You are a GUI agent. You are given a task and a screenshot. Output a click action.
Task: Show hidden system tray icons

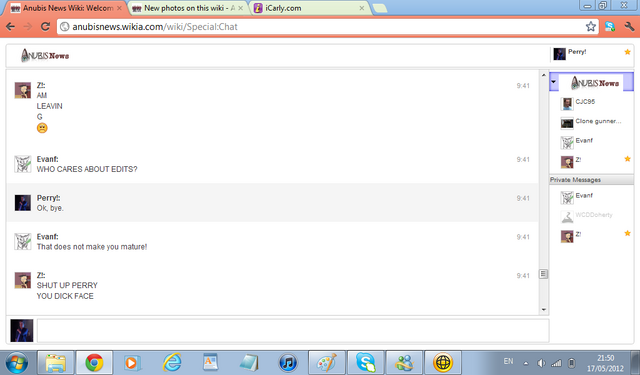tap(526, 363)
